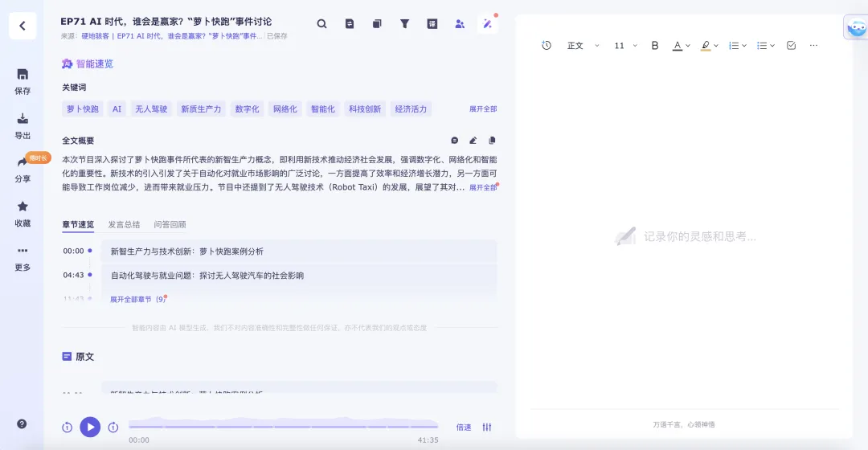Click the 原文 section heading
This screenshot has width=868, height=450.
click(78, 357)
